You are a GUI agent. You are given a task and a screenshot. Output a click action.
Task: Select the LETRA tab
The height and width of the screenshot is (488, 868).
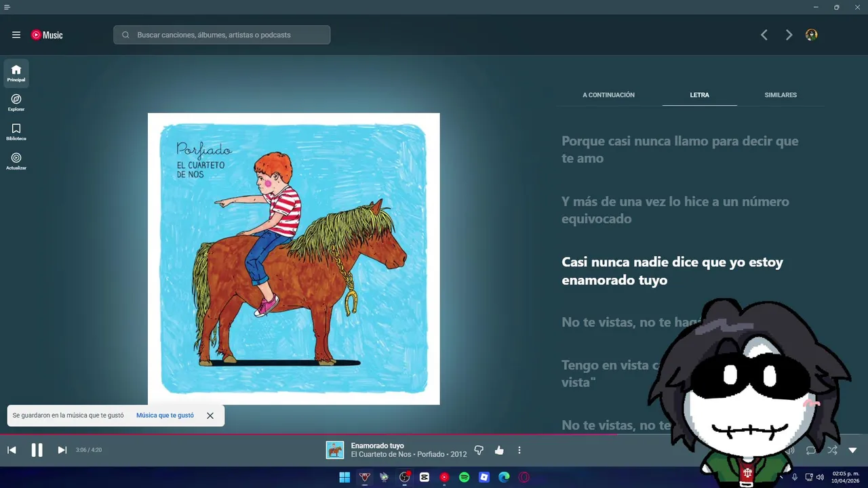point(699,95)
